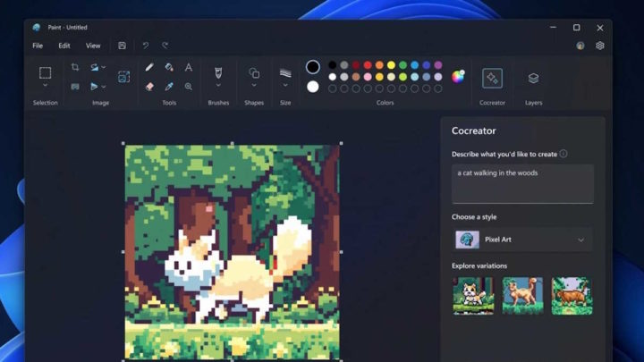Pick the yellow swatch in top row

[x=391, y=65]
